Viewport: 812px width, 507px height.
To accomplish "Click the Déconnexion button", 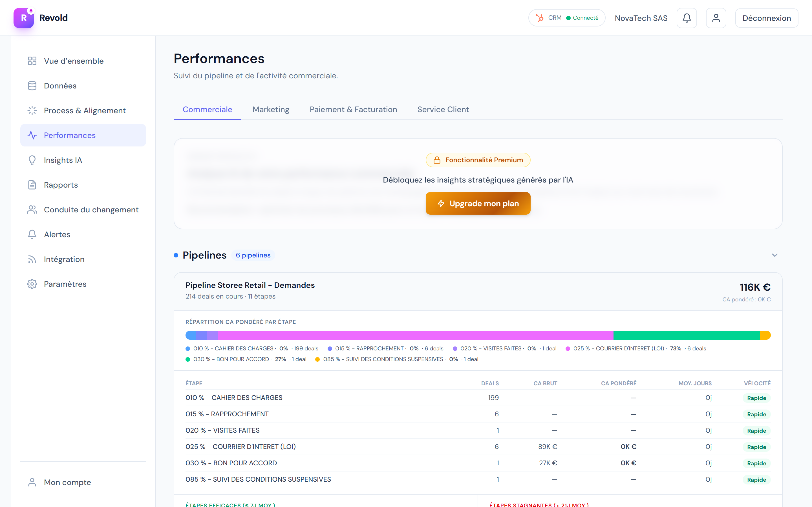I will pos(766,18).
